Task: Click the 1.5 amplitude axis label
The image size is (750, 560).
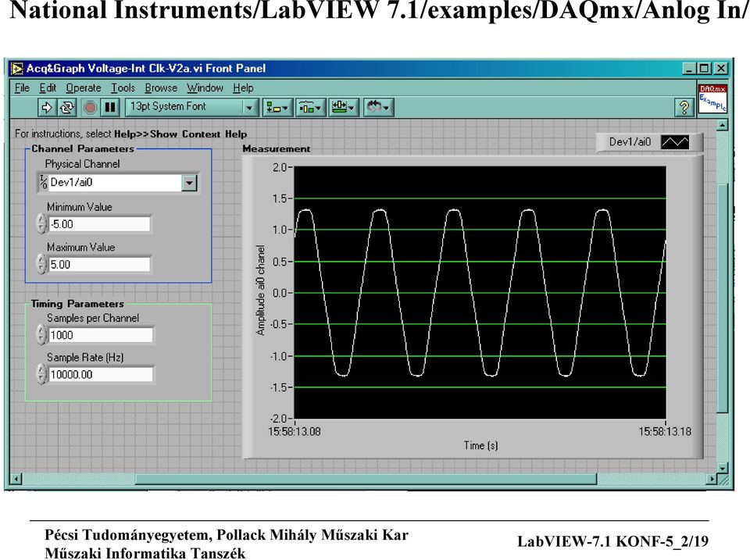Action: click(x=280, y=198)
